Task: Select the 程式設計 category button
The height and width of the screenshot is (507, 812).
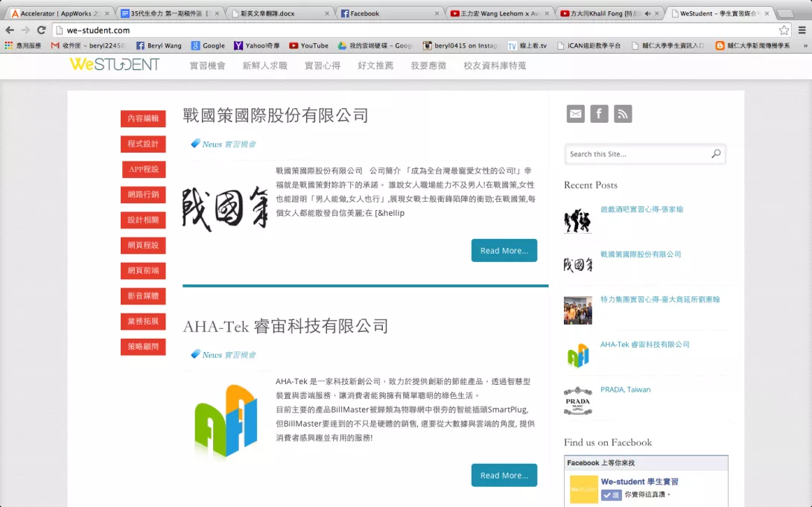Action: pos(143,144)
